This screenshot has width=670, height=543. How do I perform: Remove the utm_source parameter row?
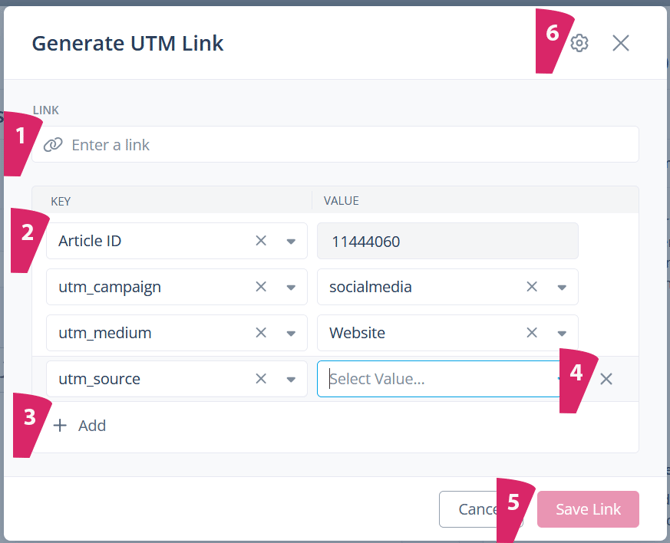click(606, 379)
